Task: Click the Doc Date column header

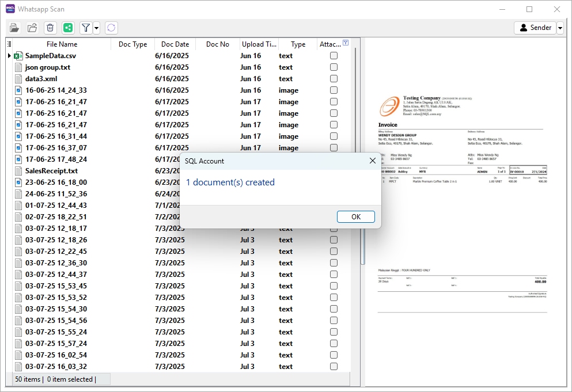Action: point(175,44)
